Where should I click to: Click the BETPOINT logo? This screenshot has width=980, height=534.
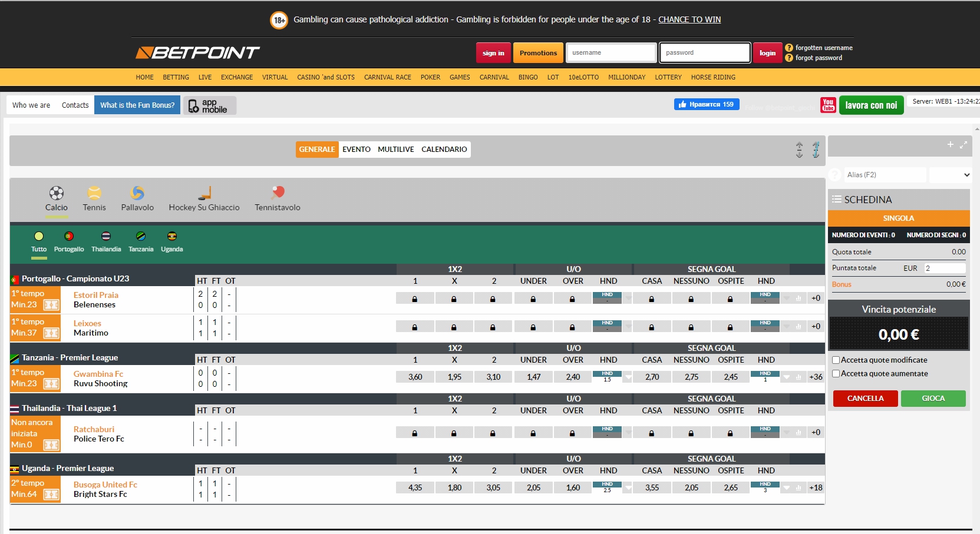click(x=198, y=53)
